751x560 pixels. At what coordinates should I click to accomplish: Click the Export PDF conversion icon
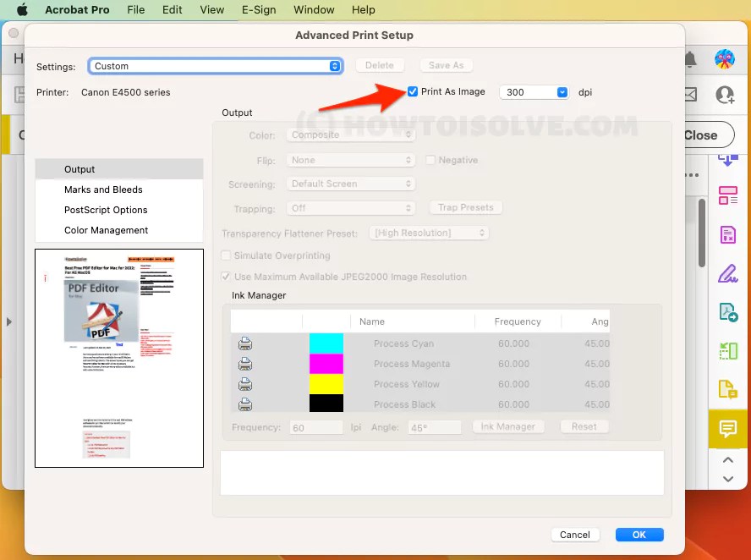coord(728,311)
